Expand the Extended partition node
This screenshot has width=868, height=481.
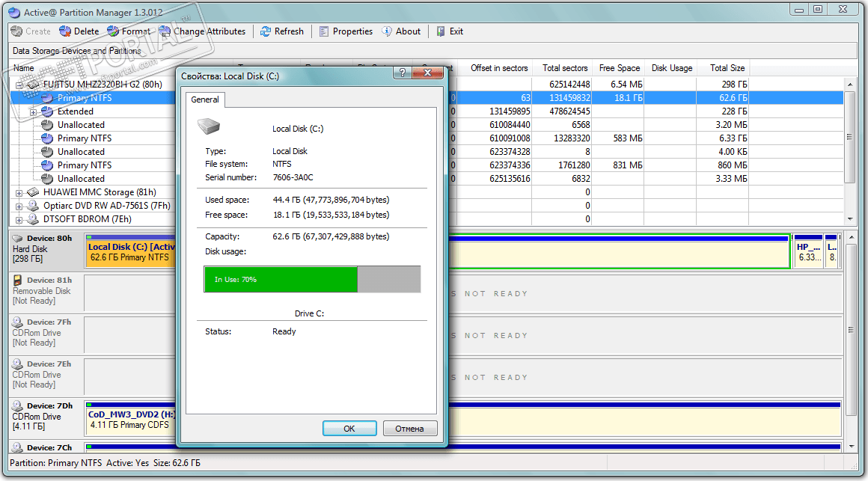[33, 111]
